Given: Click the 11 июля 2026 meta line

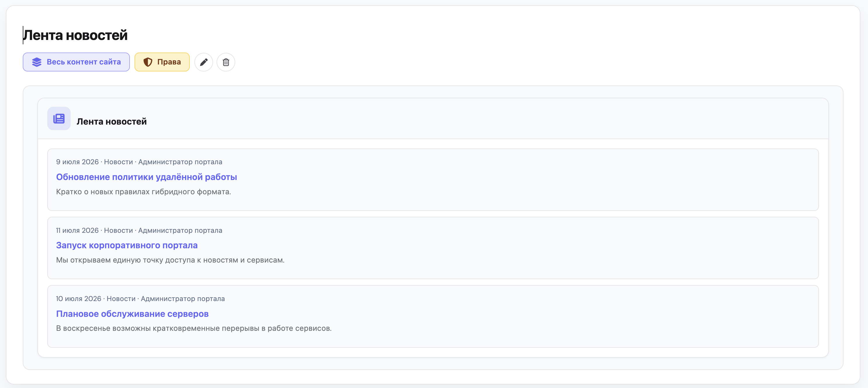Looking at the screenshot, I should tap(139, 230).
